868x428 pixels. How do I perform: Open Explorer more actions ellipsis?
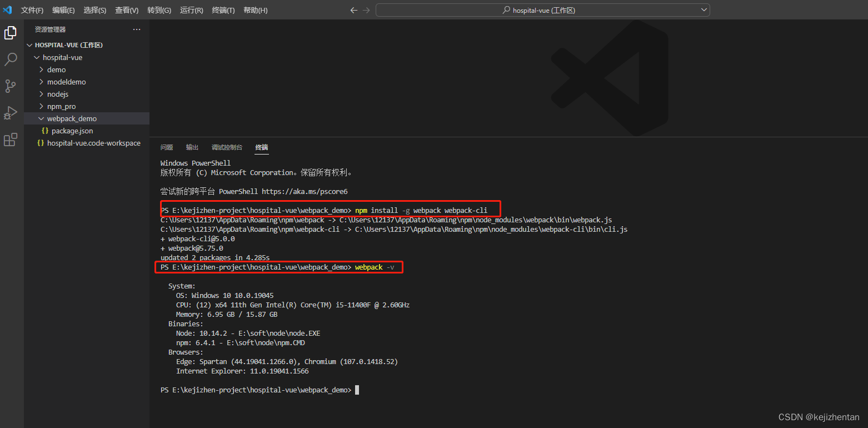[137, 29]
